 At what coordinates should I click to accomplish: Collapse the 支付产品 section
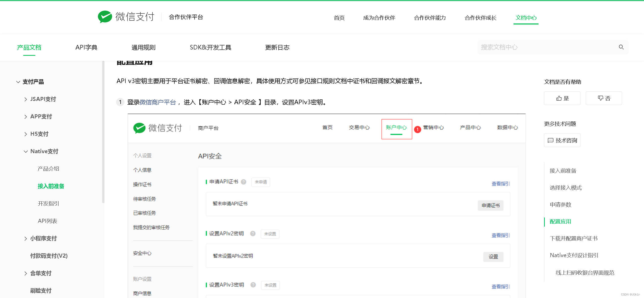[x=18, y=82]
